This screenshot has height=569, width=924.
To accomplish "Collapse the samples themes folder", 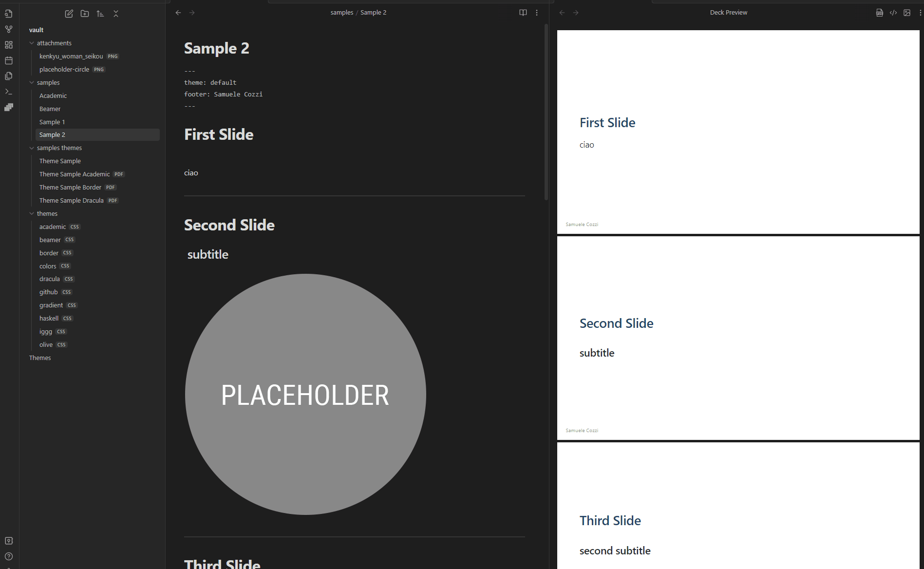I will click(32, 148).
